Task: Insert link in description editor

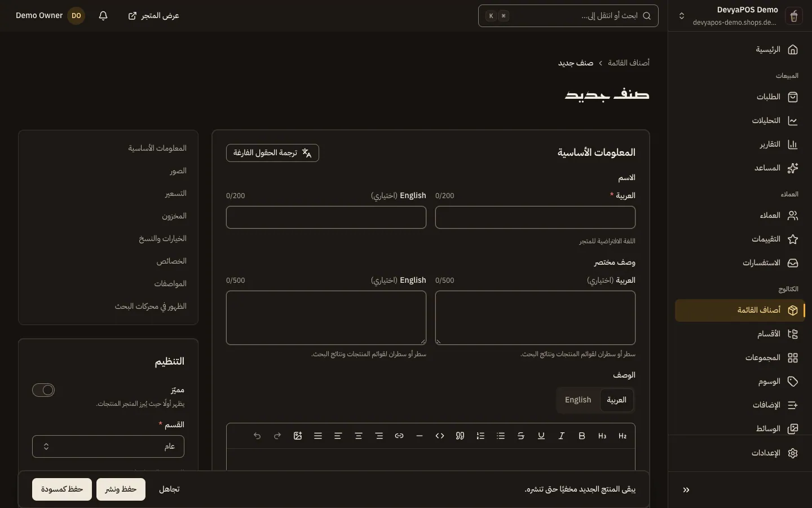Action: [399, 436]
